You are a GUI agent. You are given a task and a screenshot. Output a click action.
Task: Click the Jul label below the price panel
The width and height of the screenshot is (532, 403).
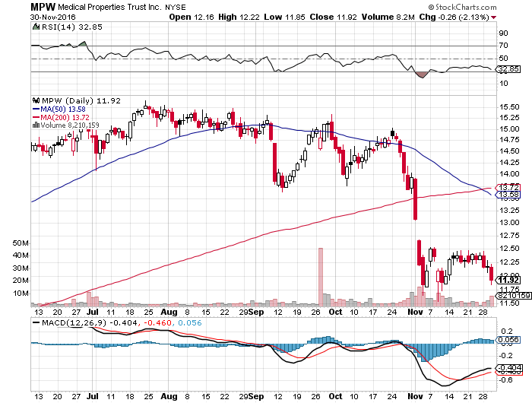(92, 313)
